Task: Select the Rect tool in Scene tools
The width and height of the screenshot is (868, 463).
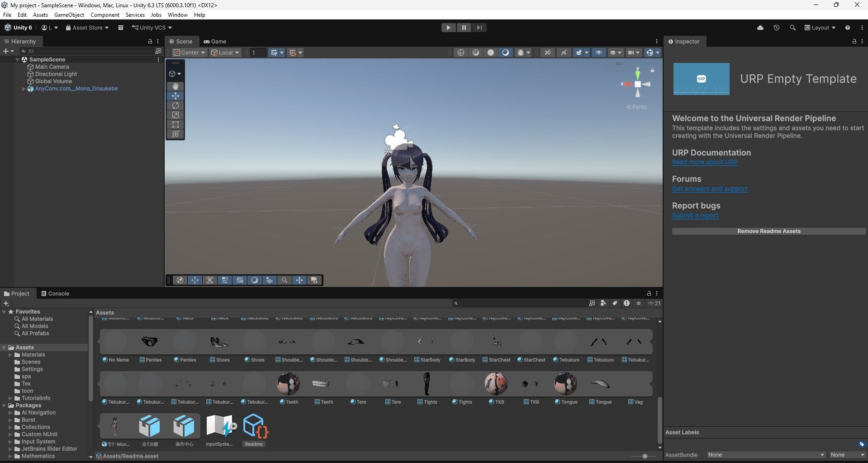Action: point(175,124)
